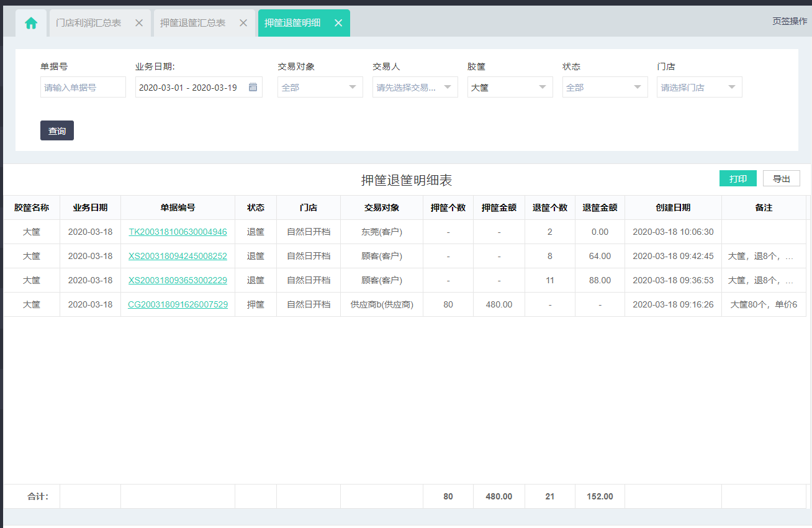Expand the 交易人 dropdown
The image size is (812, 528).
point(415,88)
